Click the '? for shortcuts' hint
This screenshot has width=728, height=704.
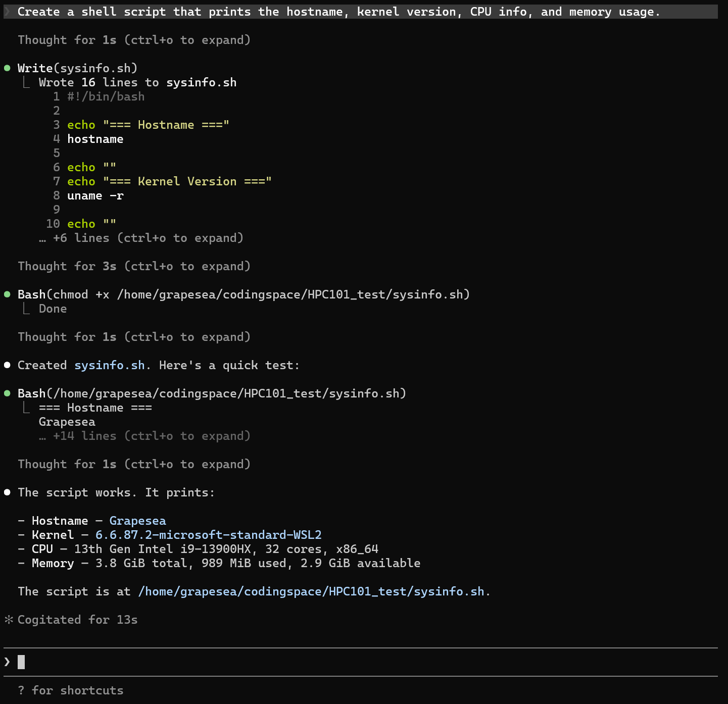tap(71, 690)
